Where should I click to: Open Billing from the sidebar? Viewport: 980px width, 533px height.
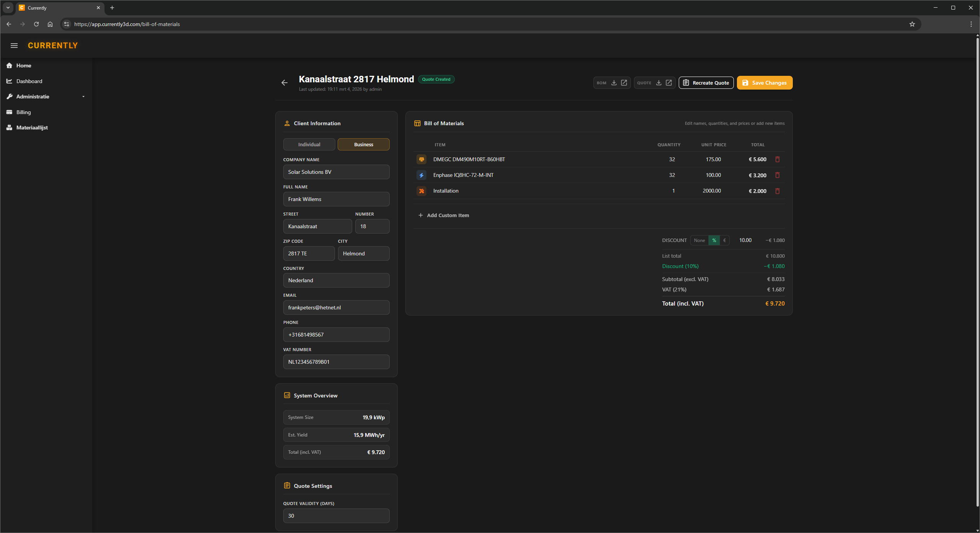(x=23, y=112)
